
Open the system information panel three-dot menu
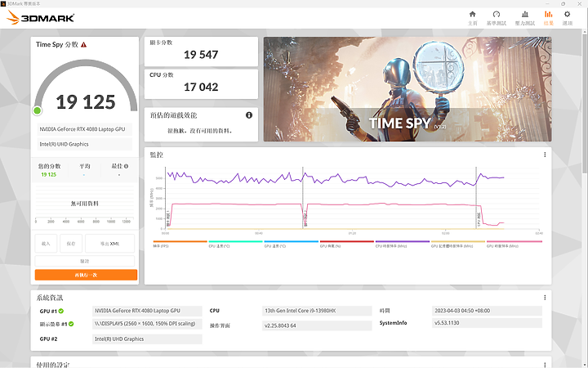coord(545,298)
